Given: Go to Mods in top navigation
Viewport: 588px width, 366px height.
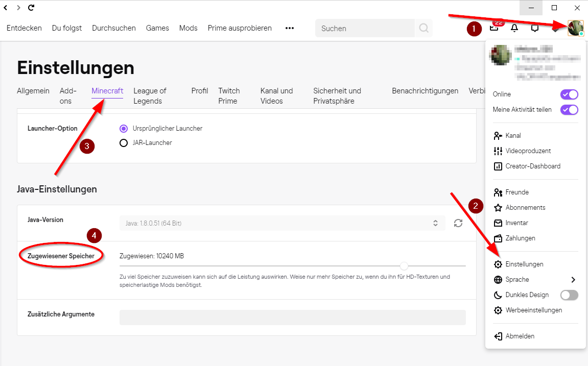Looking at the screenshot, I should [188, 28].
